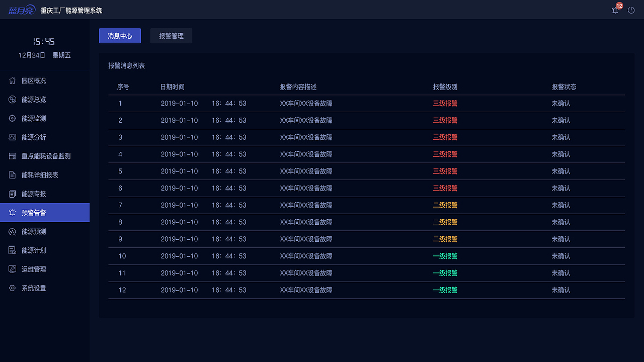Click the 报警内容描述 column header
Image resolution: width=644 pixels, height=362 pixels.
(298, 87)
